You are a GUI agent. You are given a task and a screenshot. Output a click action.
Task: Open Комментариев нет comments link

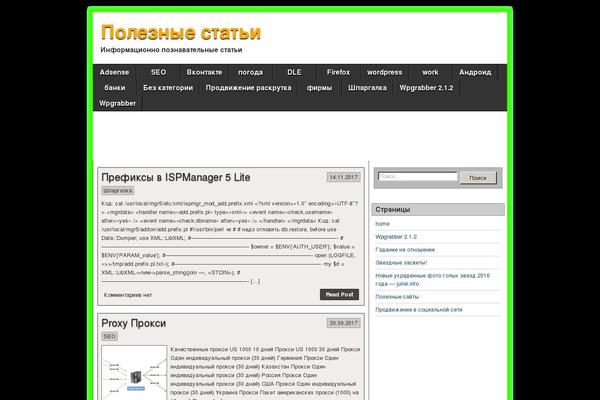pyautogui.click(x=128, y=295)
